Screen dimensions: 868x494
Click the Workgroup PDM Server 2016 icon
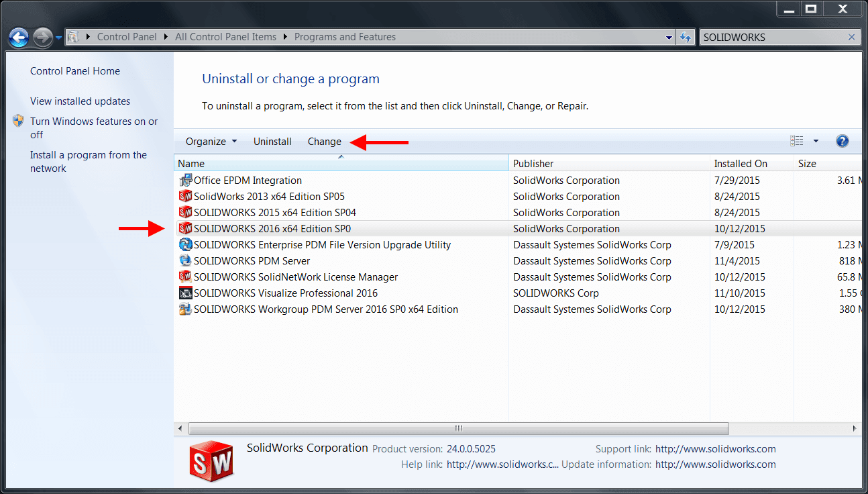(x=186, y=309)
